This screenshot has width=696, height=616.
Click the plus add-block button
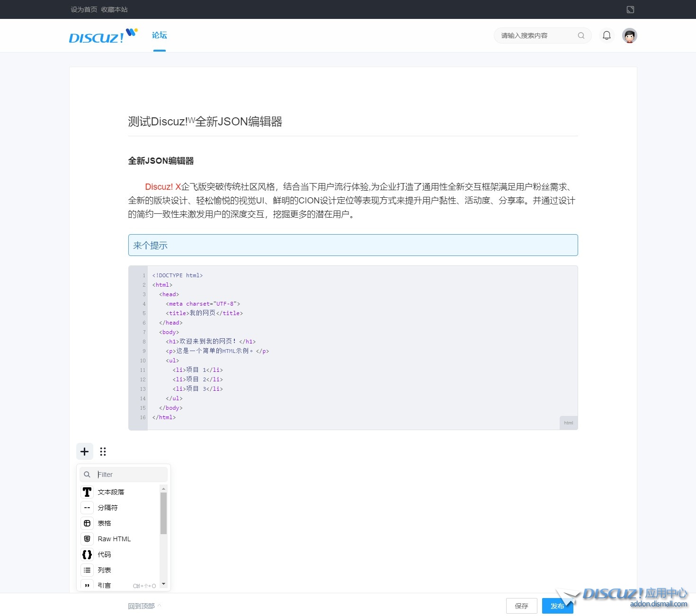[x=85, y=451]
